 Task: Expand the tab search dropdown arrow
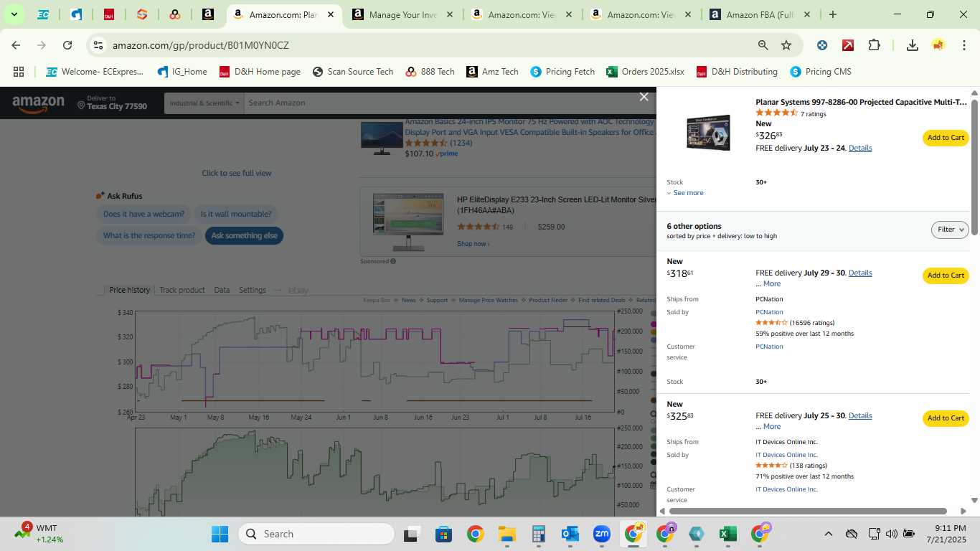click(14, 14)
